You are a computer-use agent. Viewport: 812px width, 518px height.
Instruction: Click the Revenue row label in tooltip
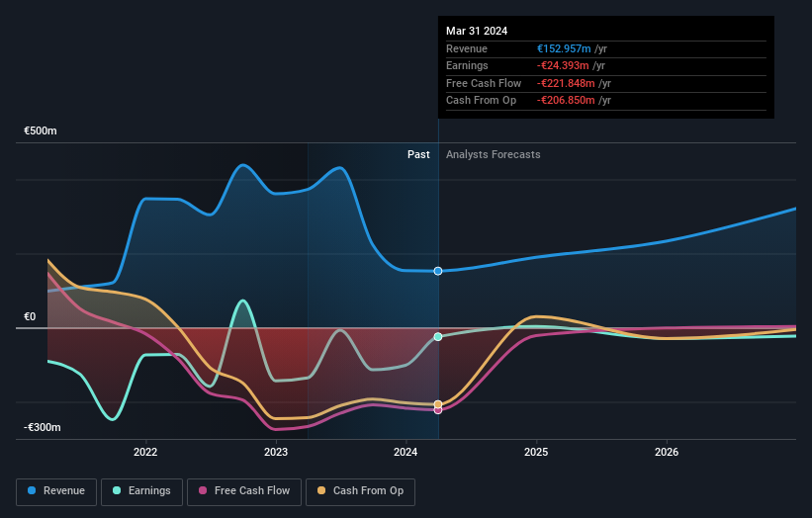coord(467,48)
